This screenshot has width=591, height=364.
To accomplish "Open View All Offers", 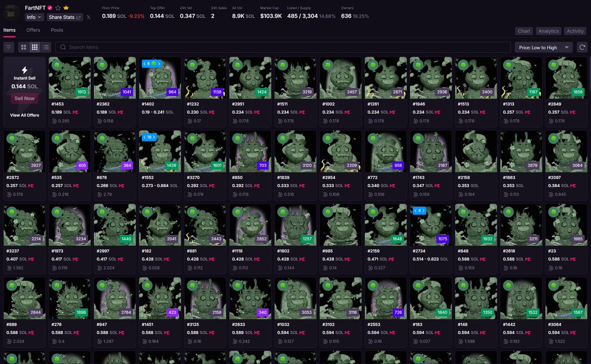I will 25,115.
